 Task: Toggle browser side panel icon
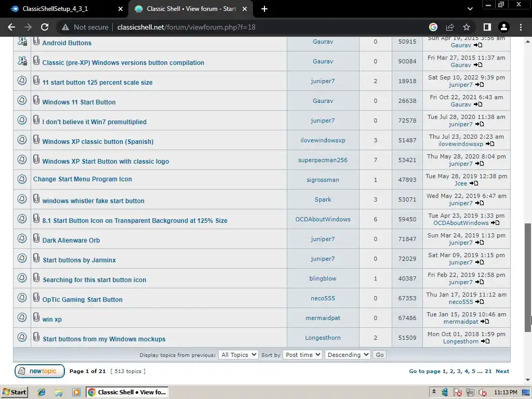(x=487, y=27)
